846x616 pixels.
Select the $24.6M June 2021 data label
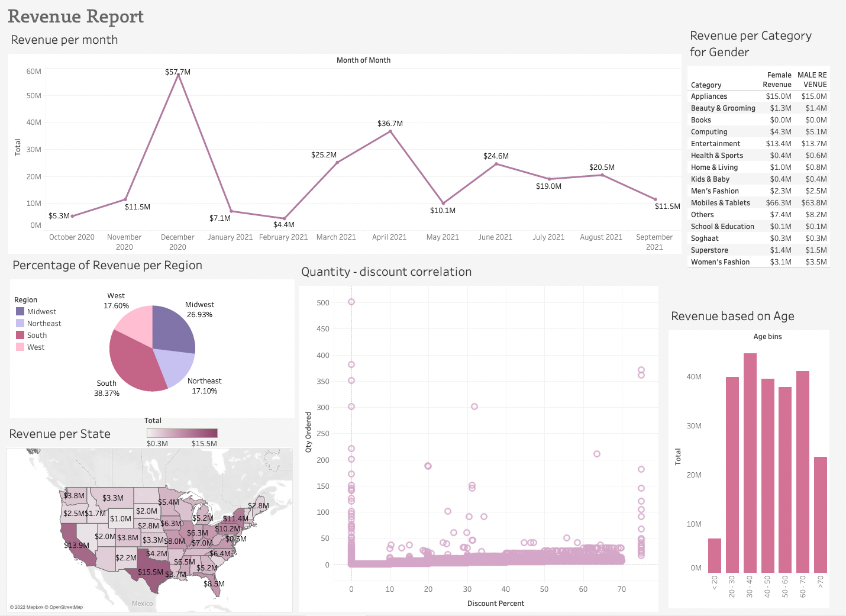pyautogui.click(x=496, y=156)
